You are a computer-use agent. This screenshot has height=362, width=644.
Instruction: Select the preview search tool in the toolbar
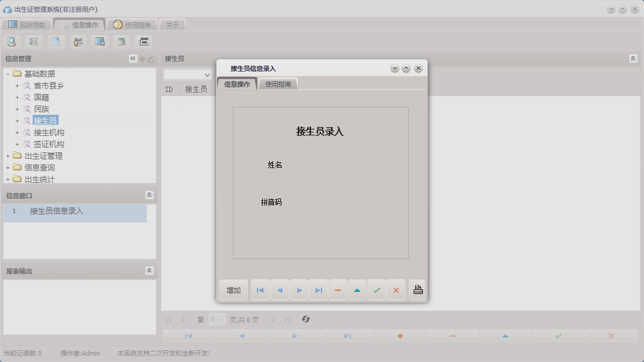pos(12,41)
